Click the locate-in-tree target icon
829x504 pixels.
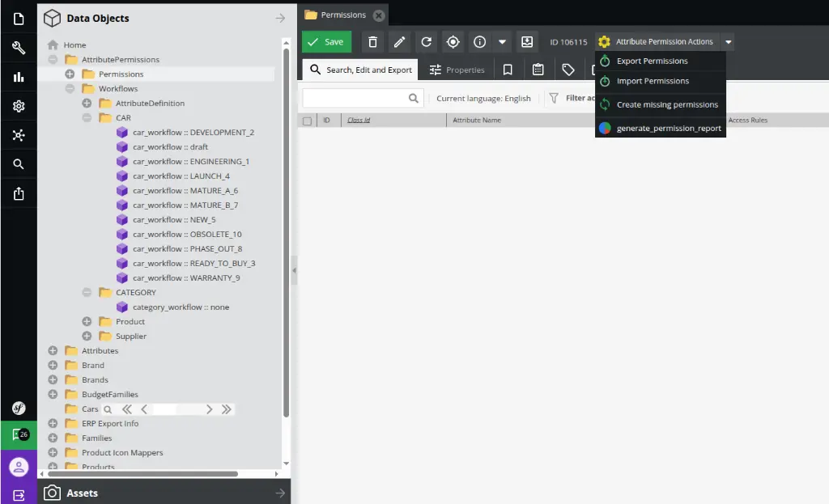pos(453,42)
